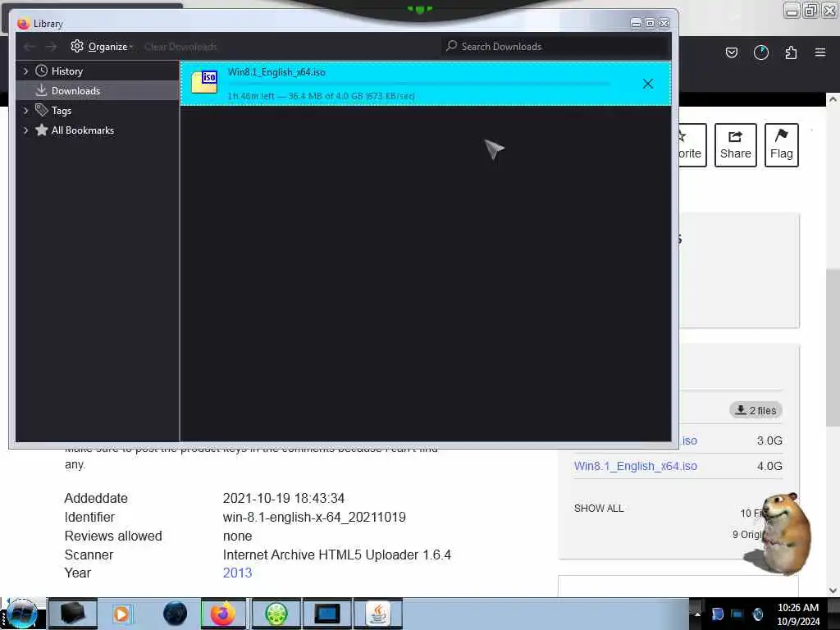The image size is (840, 630).
Task: Open the dark globe icon in taskbar
Action: (176, 614)
